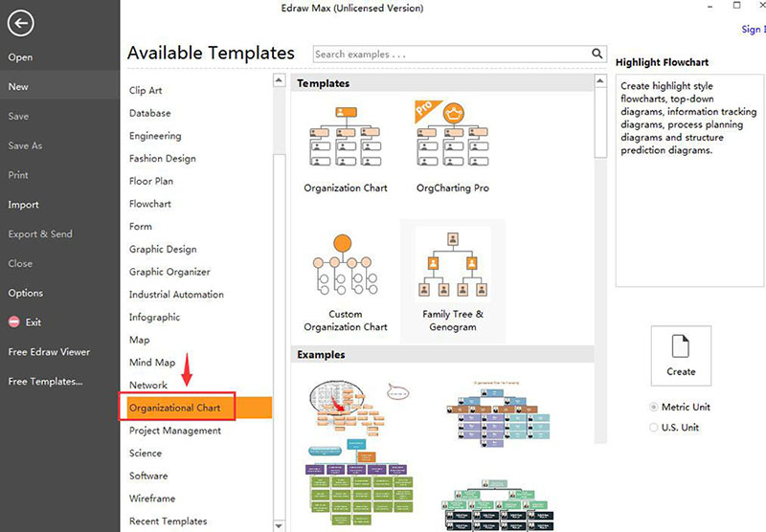The height and width of the screenshot is (532, 766).
Task: Open the green-purple org chart example thumbnail
Action: pos(360,480)
